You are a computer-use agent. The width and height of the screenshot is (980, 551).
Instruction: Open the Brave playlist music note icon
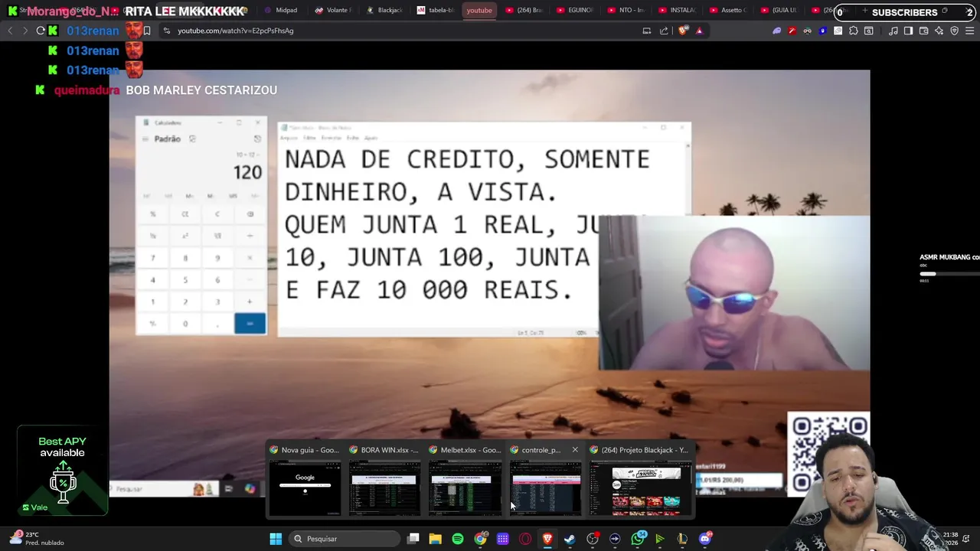pos(893,31)
